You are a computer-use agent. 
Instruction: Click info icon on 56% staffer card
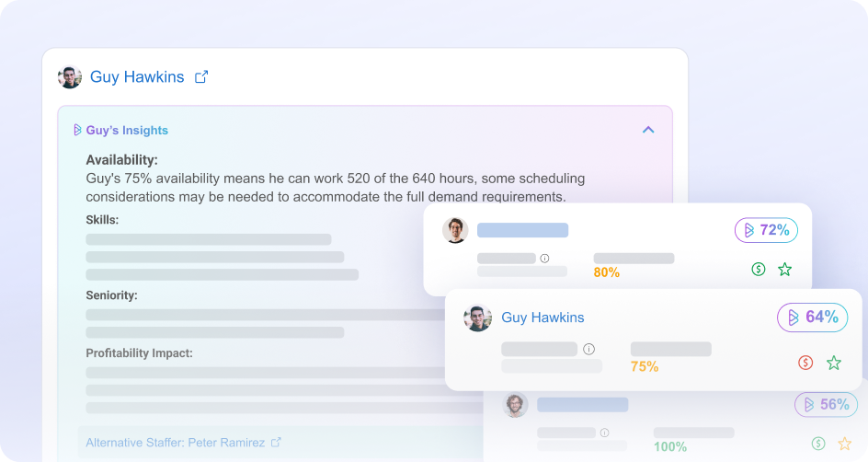point(604,433)
